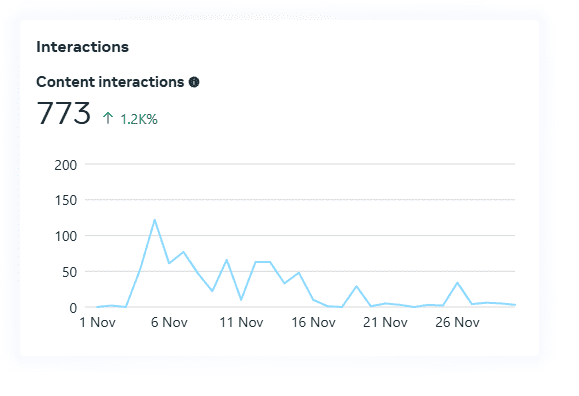Click the green upward trend arrow

(107, 118)
